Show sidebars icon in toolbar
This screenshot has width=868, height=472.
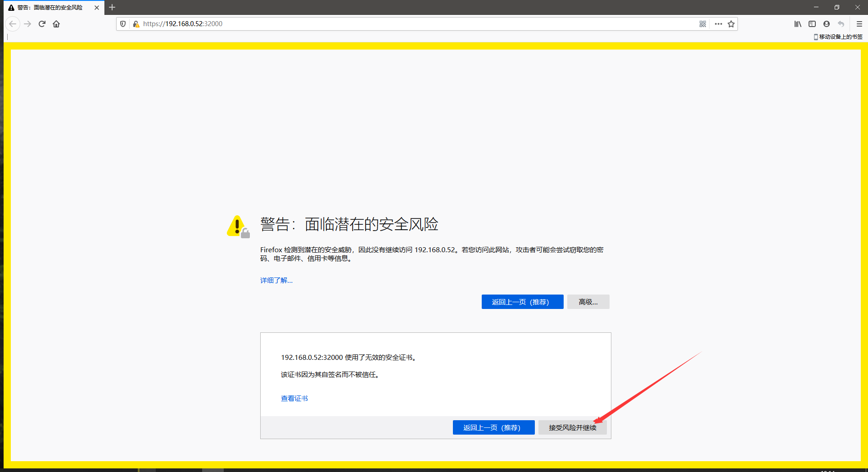point(812,24)
